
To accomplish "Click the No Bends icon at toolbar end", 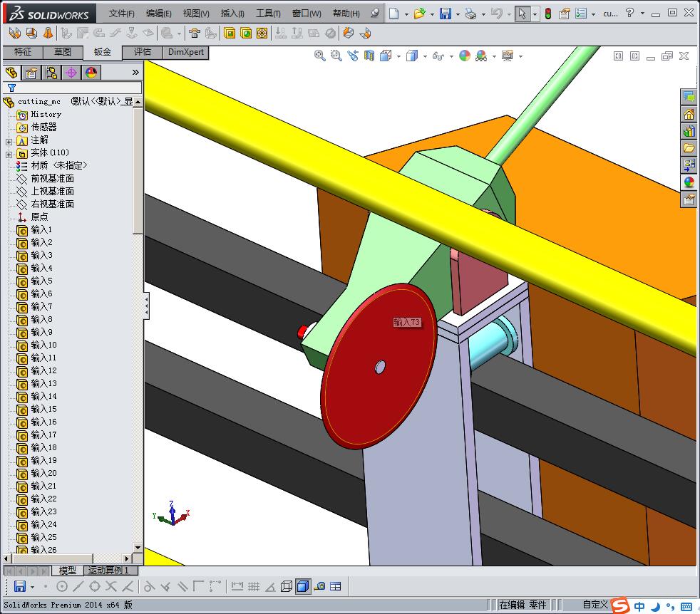I will tap(330, 33).
